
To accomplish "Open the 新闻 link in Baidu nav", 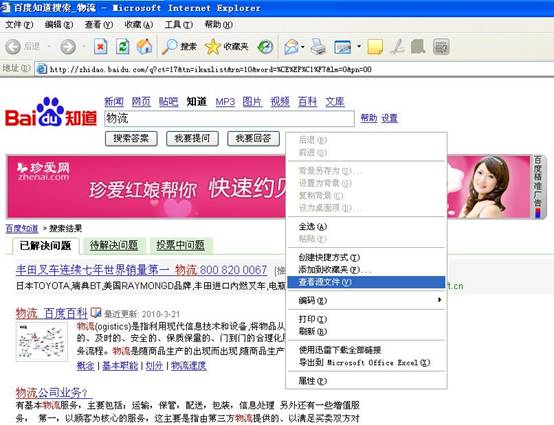I will coord(114,102).
